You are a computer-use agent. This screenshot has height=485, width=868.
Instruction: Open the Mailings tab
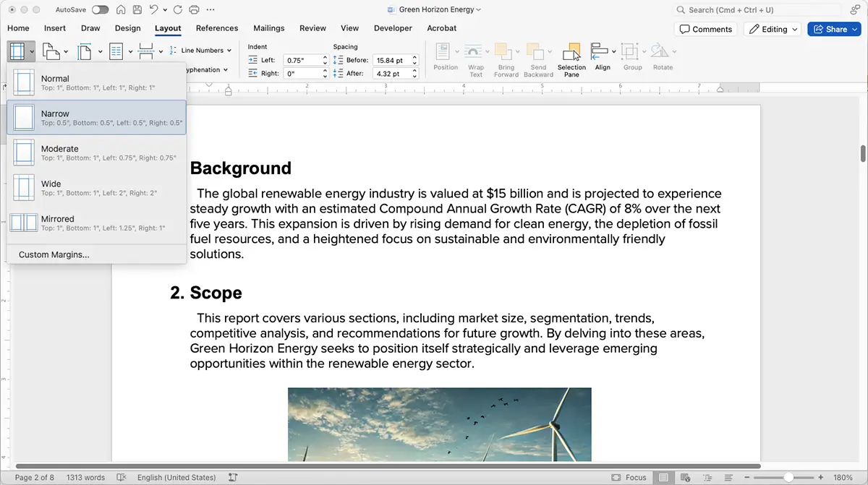[x=268, y=28]
